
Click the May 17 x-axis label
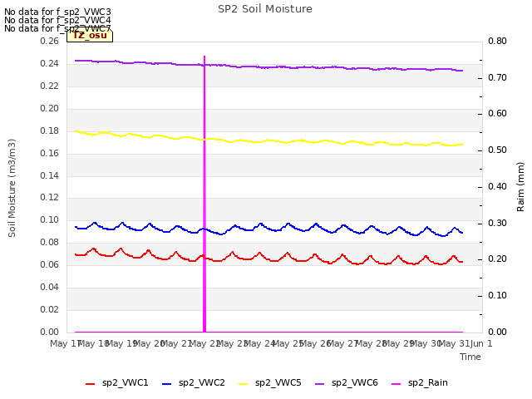pos(65,343)
